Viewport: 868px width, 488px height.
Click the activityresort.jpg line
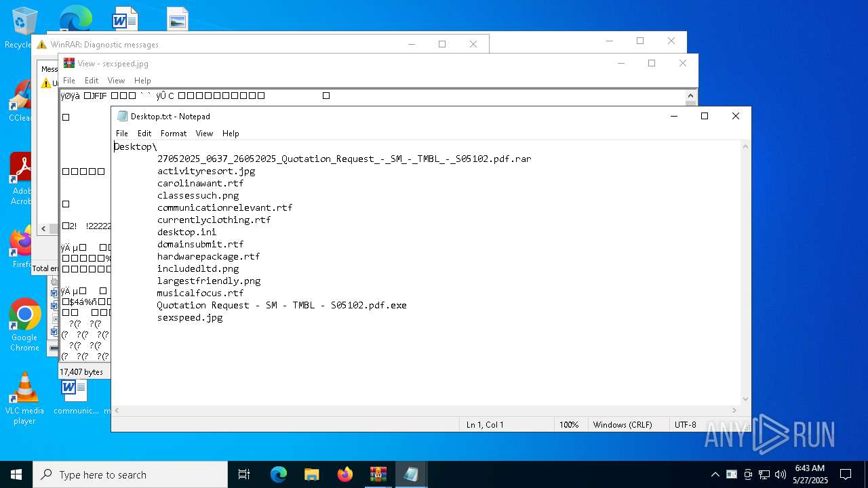206,171
